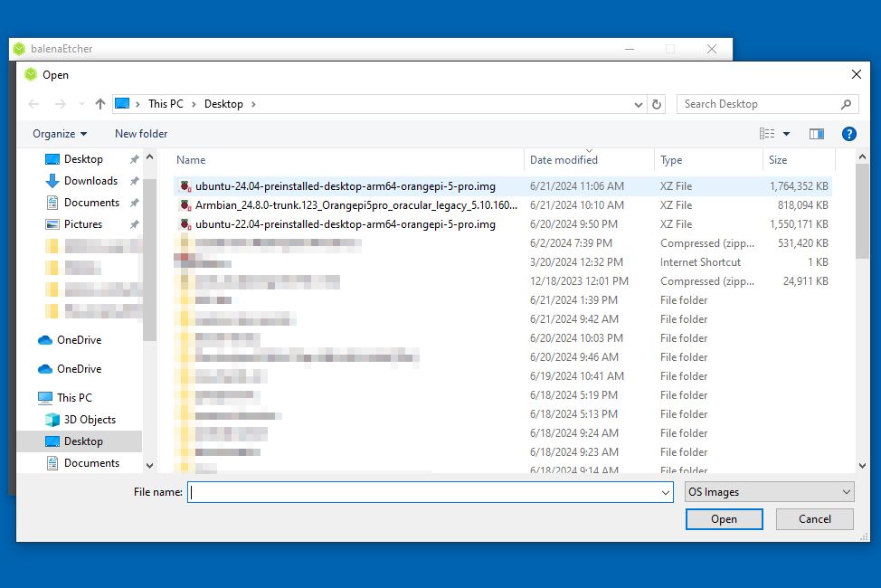881x588 pixels.
Task: Close the Open file dialog
Action: click(x=857, y=74)
